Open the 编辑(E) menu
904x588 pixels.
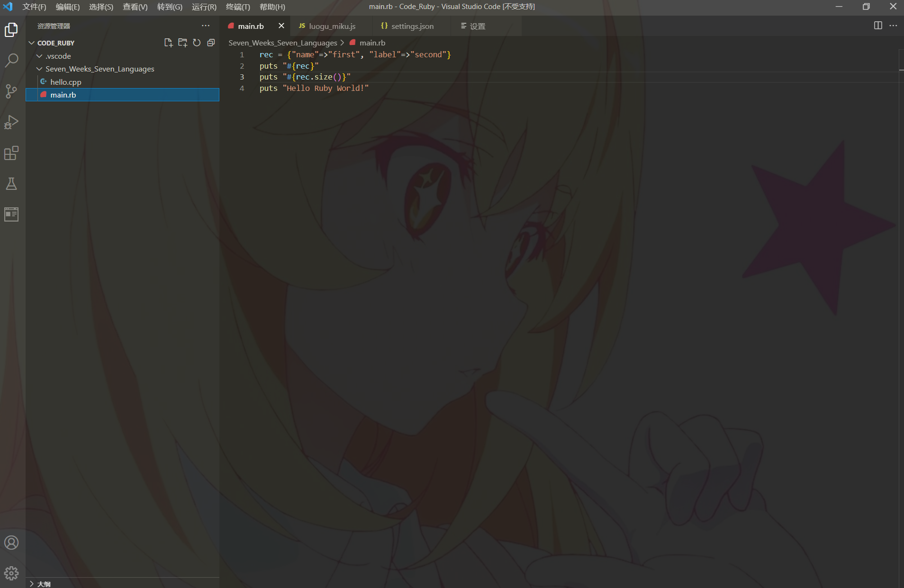tap(68, 7)
